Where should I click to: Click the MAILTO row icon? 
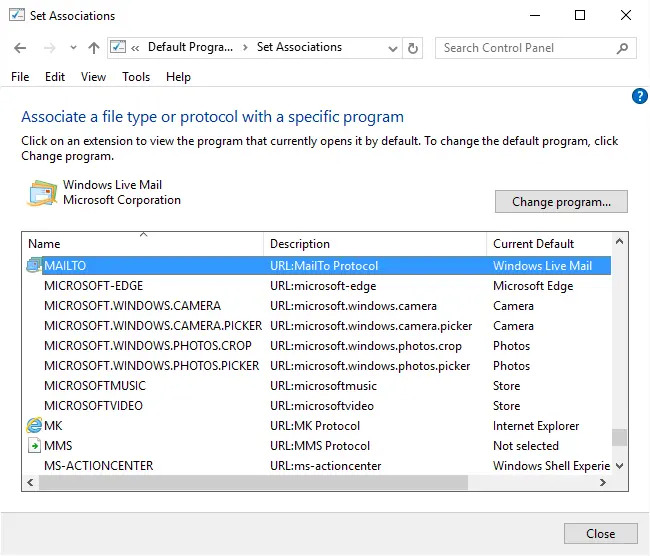click(34, 265)
